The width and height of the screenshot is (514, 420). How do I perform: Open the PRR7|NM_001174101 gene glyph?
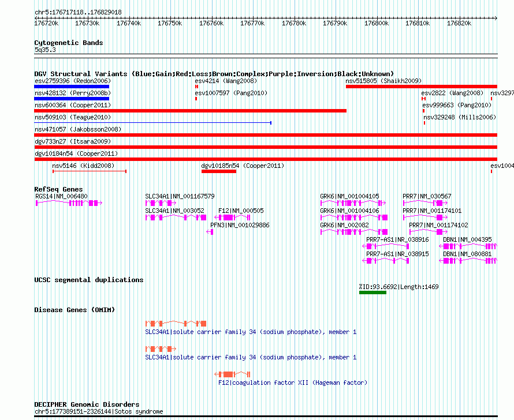425,217
